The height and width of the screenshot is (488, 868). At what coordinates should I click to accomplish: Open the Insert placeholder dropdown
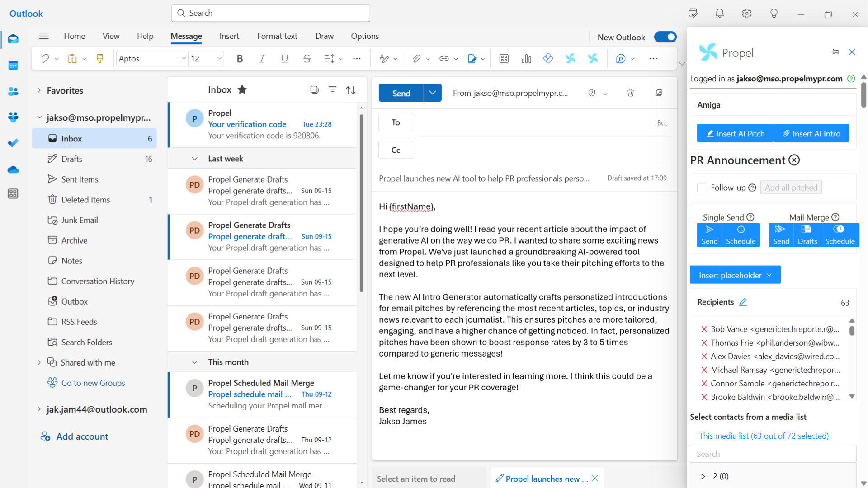click(x=735, y=275)
